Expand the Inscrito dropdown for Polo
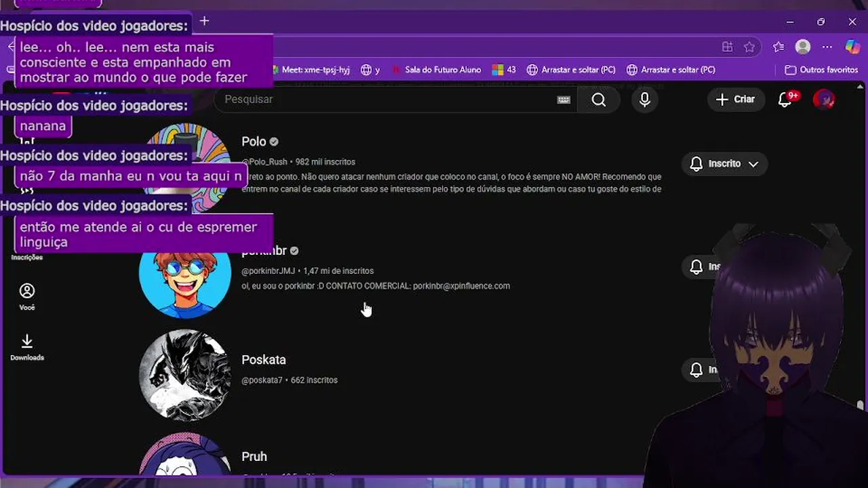The image size is (868, 488). (724, 164)
